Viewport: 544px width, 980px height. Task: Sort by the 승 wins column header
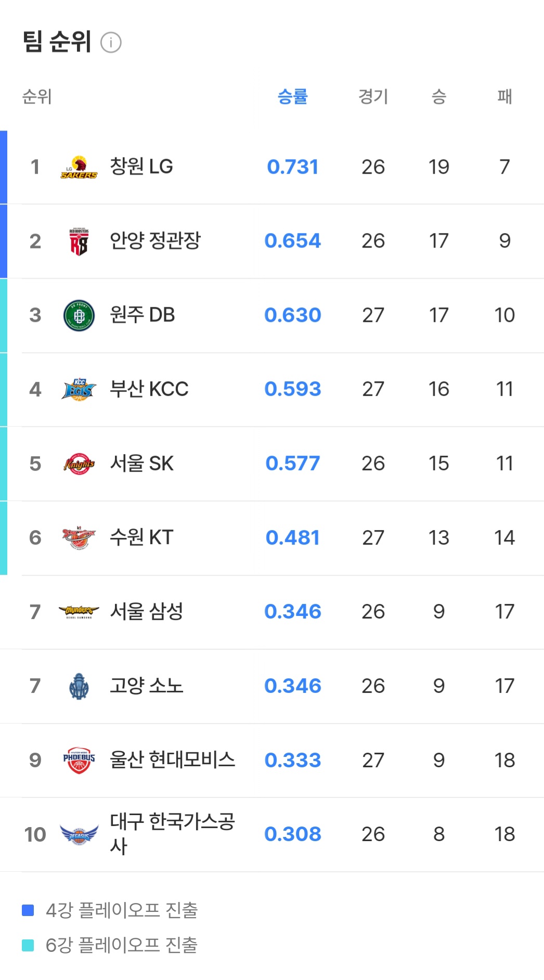(x=439, y=96)
